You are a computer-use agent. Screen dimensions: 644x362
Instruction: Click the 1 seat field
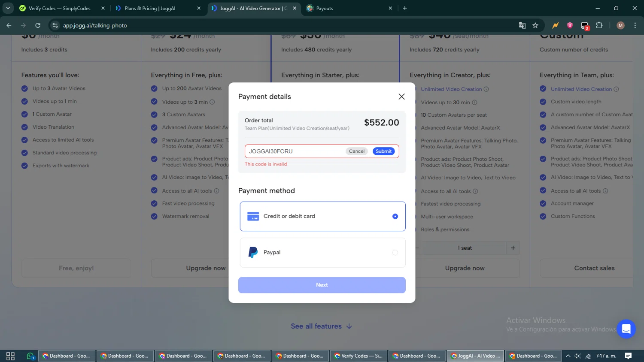[x=465, y=248]
